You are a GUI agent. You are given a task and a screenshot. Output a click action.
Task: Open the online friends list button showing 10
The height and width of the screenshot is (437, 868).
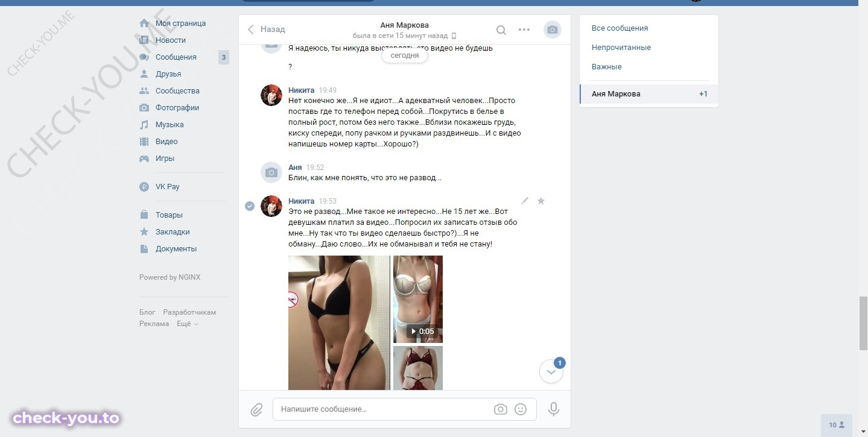837,425
